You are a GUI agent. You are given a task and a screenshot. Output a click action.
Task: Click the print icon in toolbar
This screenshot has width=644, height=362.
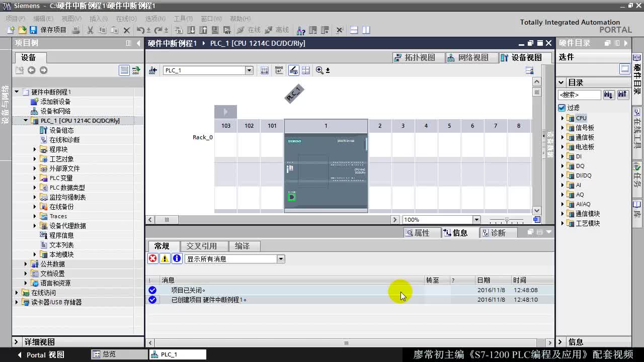point(76,30)
